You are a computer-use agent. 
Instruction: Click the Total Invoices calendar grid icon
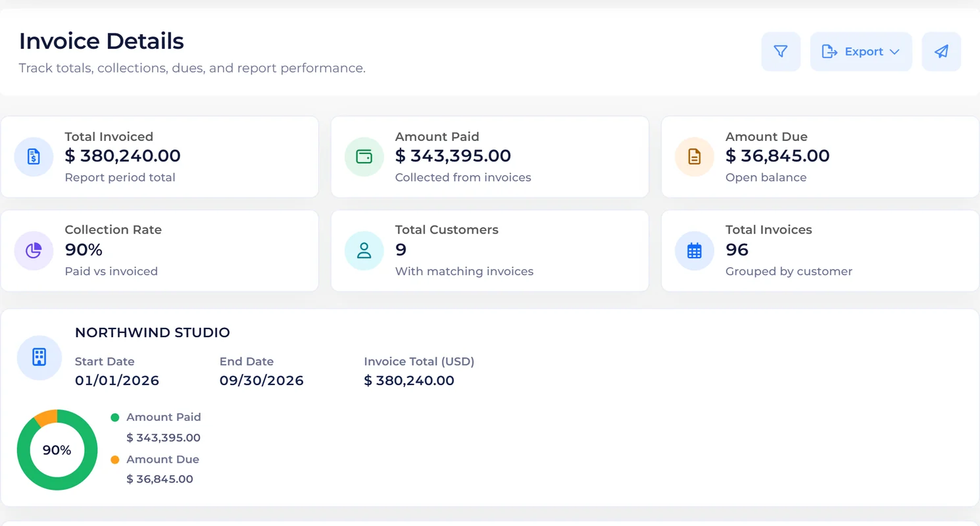[x=695, y=251]
